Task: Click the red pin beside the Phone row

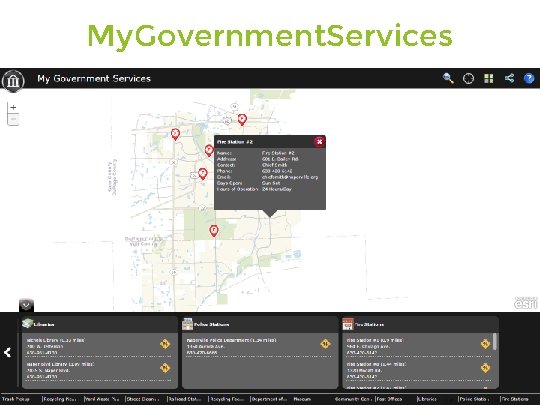Action: (x=203, y=174)
